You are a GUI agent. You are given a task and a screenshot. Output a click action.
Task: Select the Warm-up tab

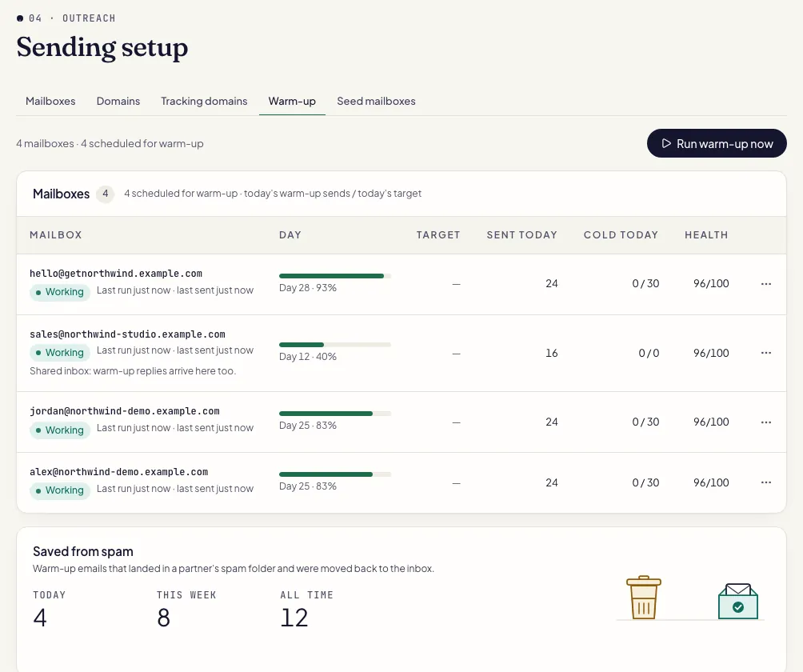(x=292, y=101)
